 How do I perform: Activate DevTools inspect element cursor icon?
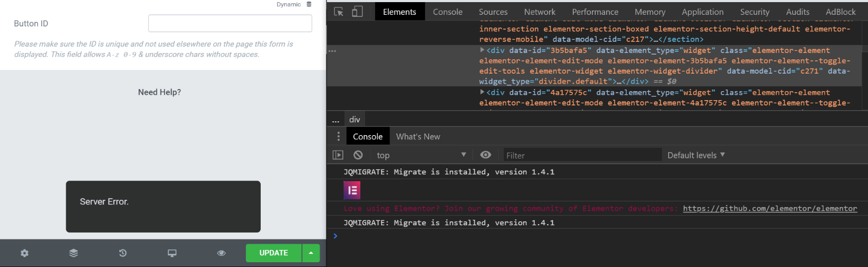pyautogui.click(x=339, y=12)
